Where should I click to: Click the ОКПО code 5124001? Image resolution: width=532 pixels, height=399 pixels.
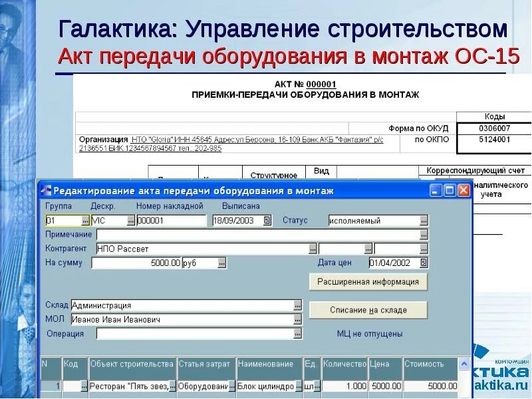[x=494, y=140]
